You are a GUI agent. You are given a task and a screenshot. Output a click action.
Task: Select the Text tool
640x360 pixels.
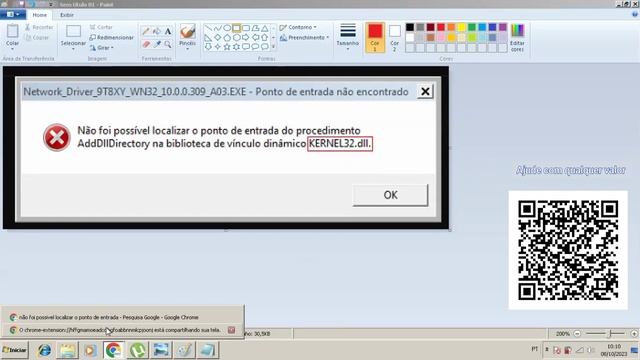point(168,31)
